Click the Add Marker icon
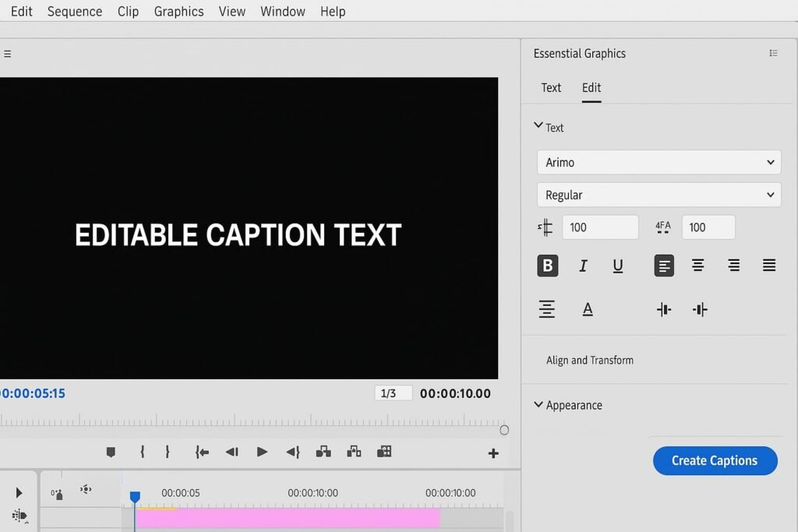Viewport: 798px width, 532px height. [x=111, y=452]
